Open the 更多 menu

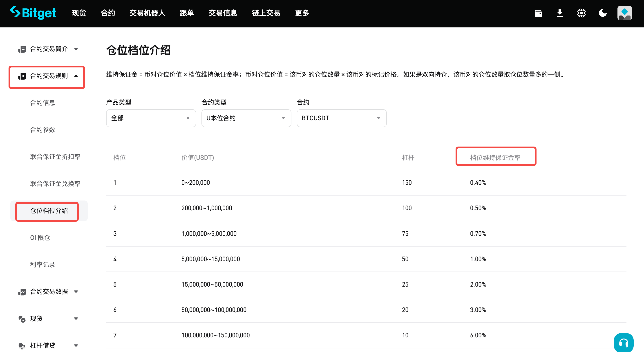302,13
